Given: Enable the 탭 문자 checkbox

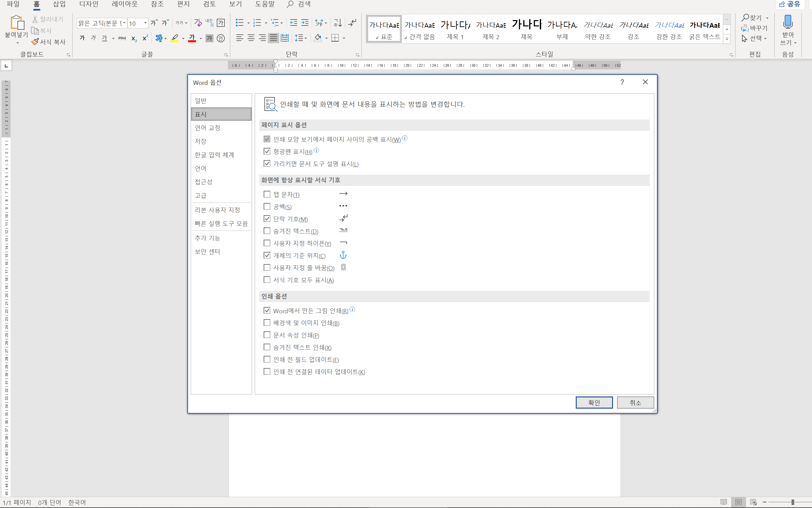Looking at the screenshot, I should tap(267, 194).
